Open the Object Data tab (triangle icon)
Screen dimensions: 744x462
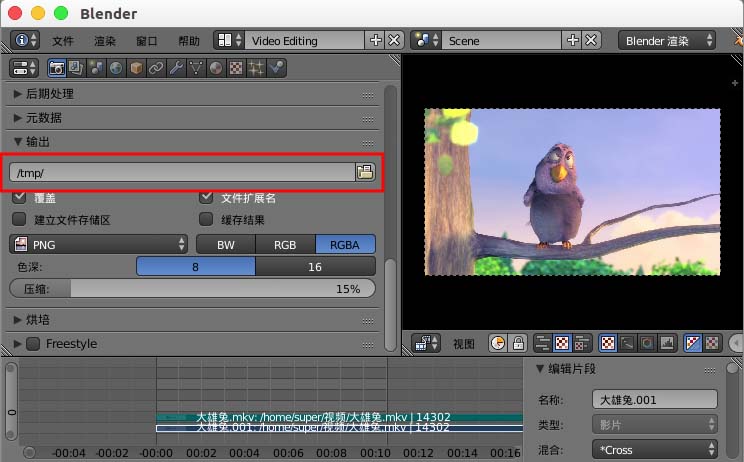(196, 68)
